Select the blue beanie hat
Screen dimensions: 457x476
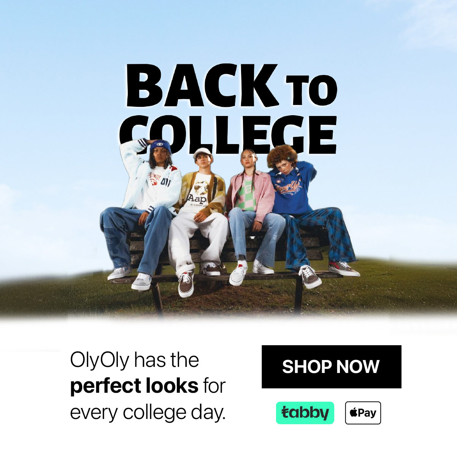point(160,145)
